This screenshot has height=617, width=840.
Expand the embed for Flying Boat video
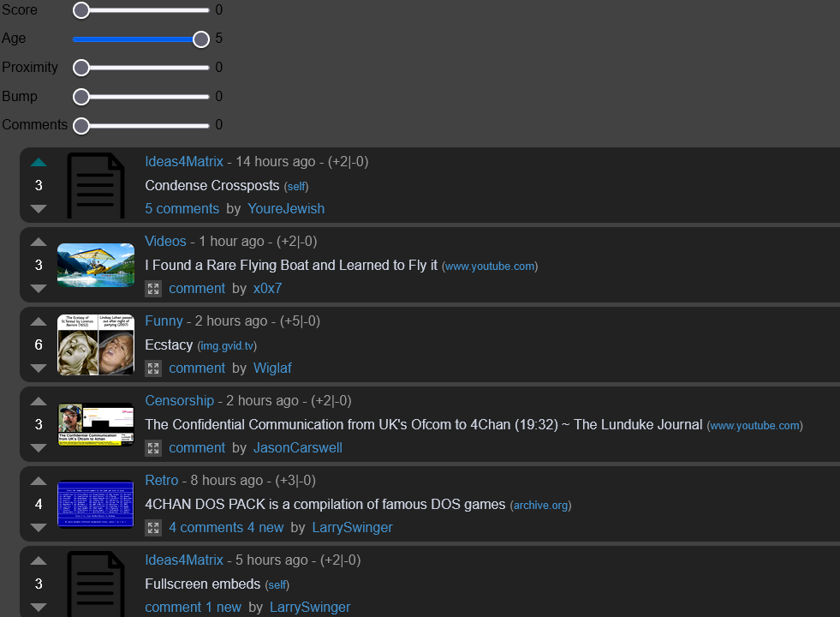(x=153, y=289)
